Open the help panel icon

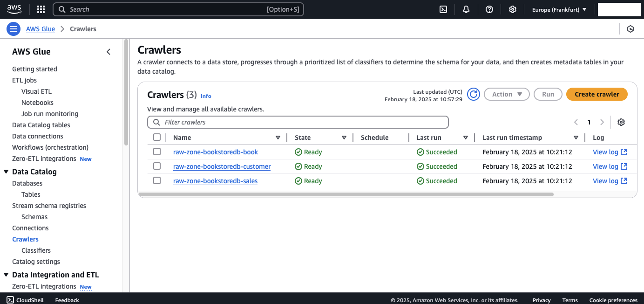pos(489,9)
